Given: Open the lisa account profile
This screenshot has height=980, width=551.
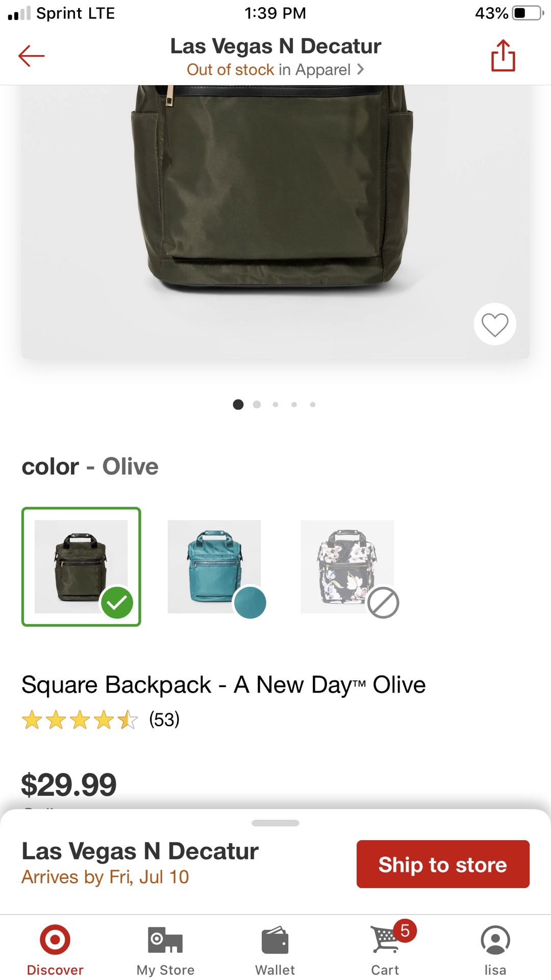Looking at the screenshot, I should (x=495, y=949).
